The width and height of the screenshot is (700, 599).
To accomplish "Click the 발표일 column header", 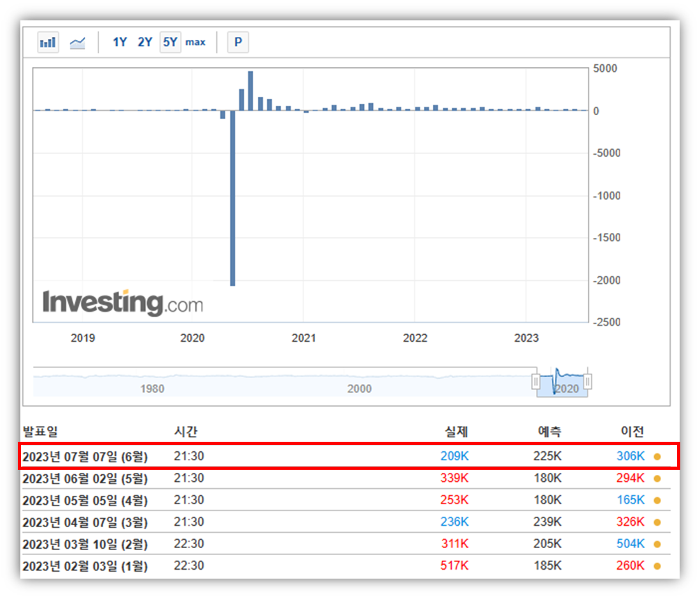I will (x=40, y=432).
